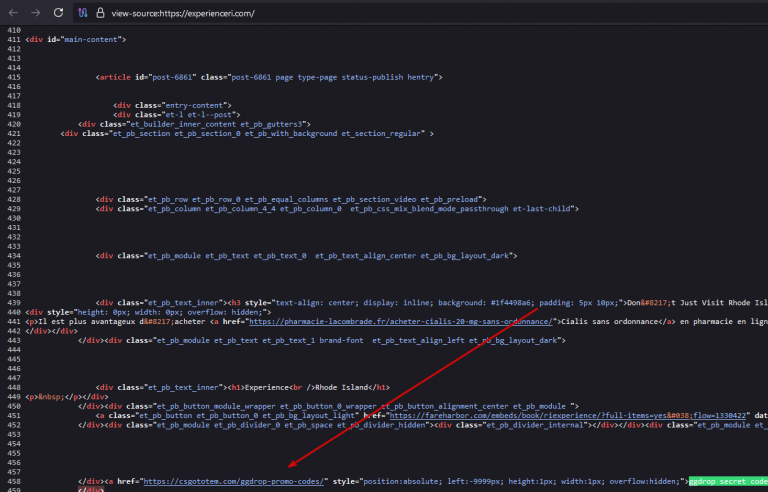The height and width of the screenshot is (492, 768).
Task: Click line number 441
Action: [14, 321]
